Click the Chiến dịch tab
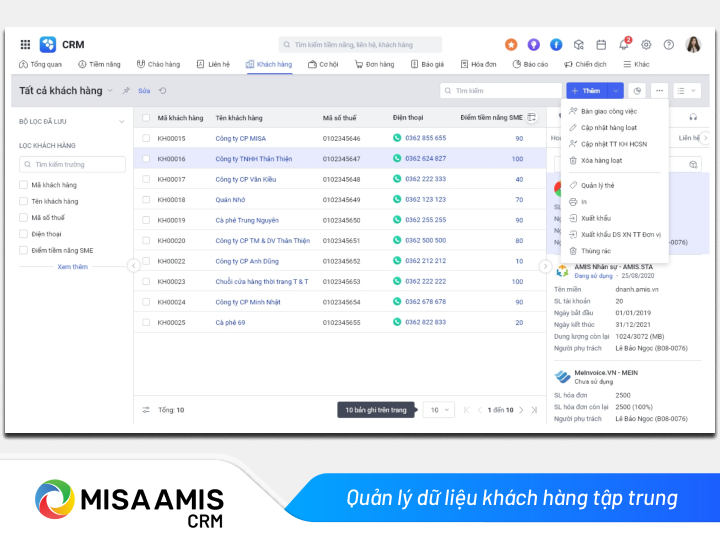Image resolution: width=720 pixels, height=540 pixels. pyautogui.click(x=585, y=64)
